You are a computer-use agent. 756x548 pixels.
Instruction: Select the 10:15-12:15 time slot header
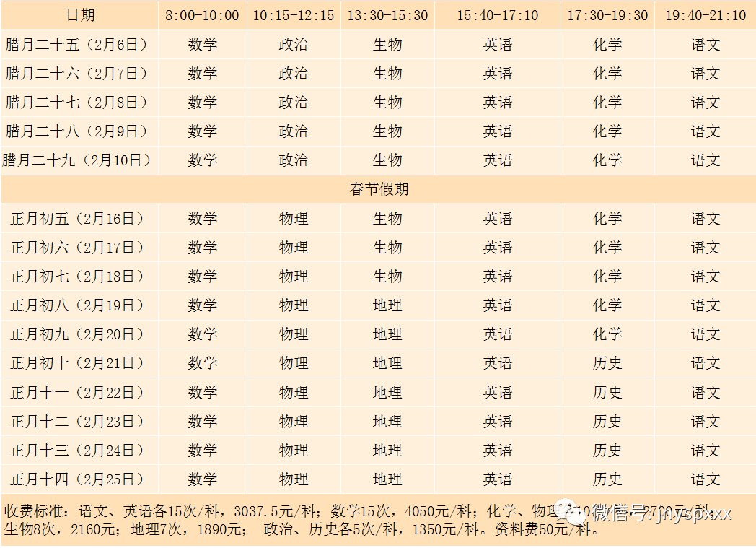coord(294,15)
